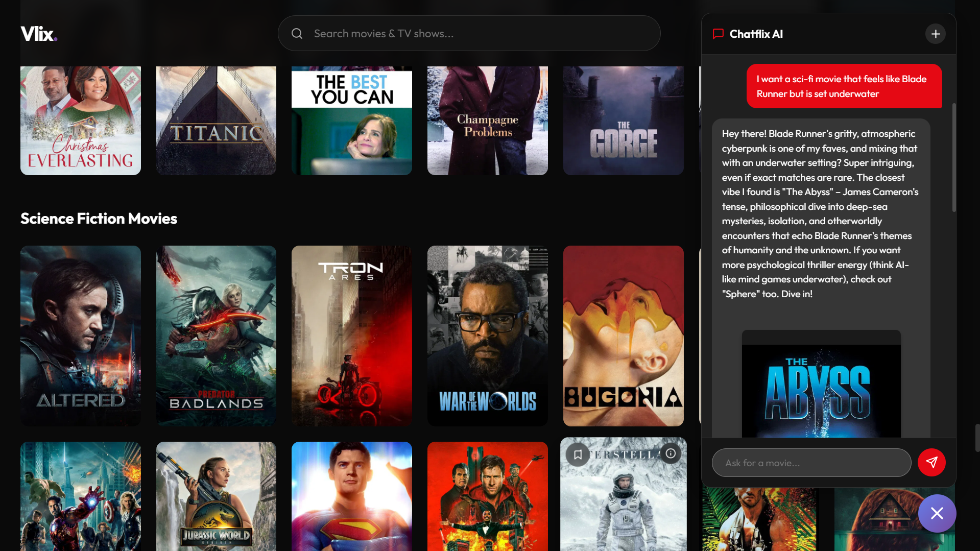Select the Tron: Ares poster
Viewport: 980px width, 551px height.
(x=351, y=336)
